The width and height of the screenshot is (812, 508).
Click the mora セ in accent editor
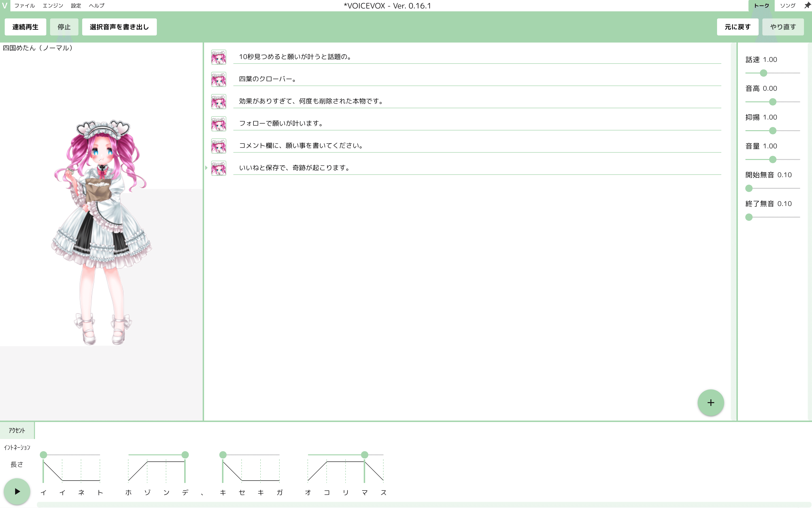coord(242,493)
